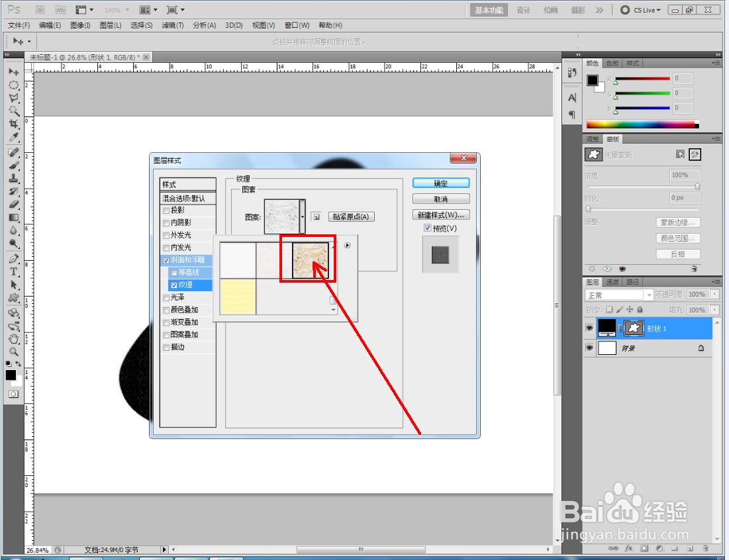
Task: Select the Pen tool
Action: [13, 259]
